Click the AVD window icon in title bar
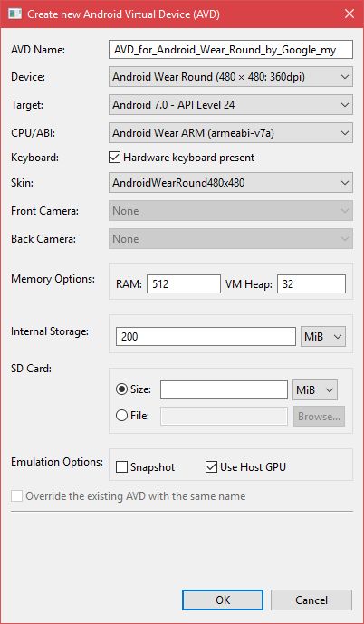The width and height of the screenshot is (364, 624). tap(15, 14)
